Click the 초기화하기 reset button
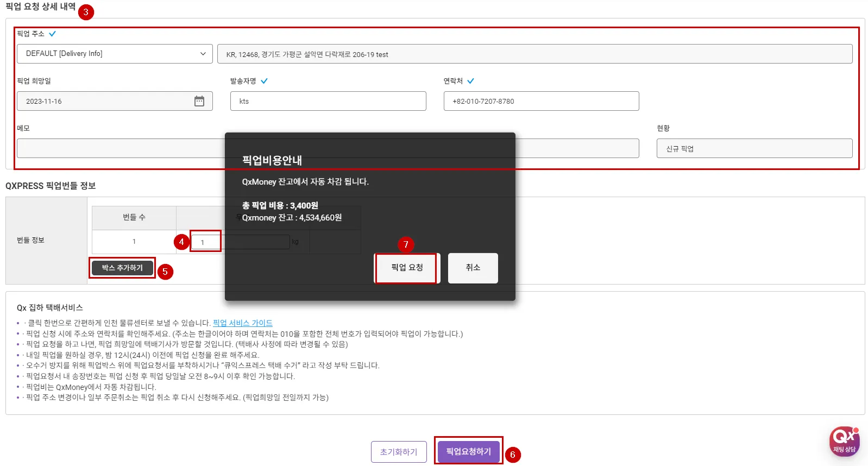The width and height of the screenshot is (868, 466). [x=399, y=452]
